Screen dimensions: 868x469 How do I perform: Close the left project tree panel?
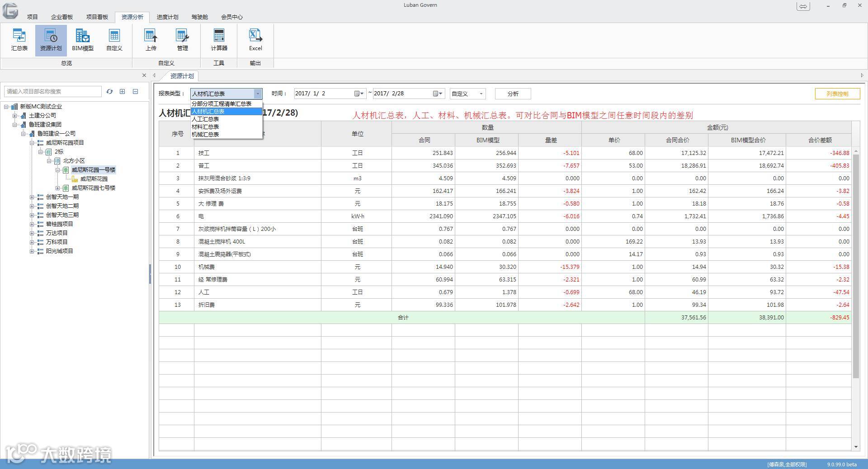point(144,75)
